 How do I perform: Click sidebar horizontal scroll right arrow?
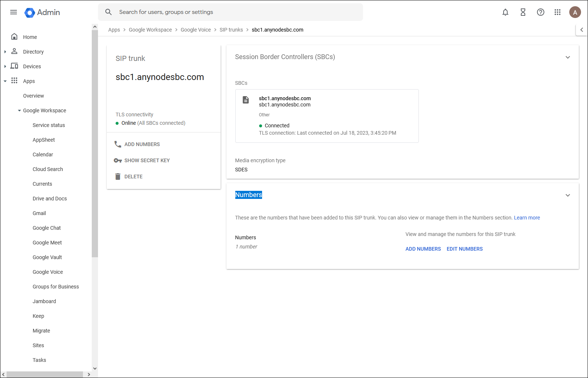click(89, 374)
